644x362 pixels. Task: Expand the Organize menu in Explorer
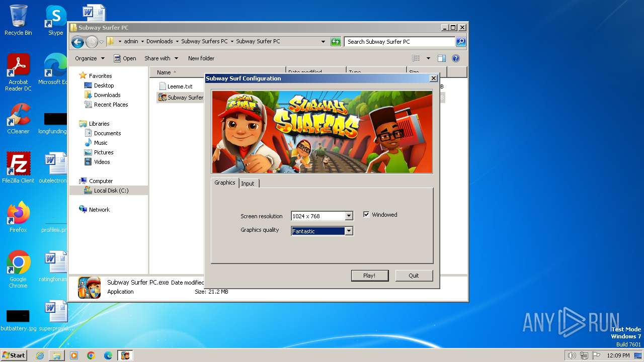90,58
